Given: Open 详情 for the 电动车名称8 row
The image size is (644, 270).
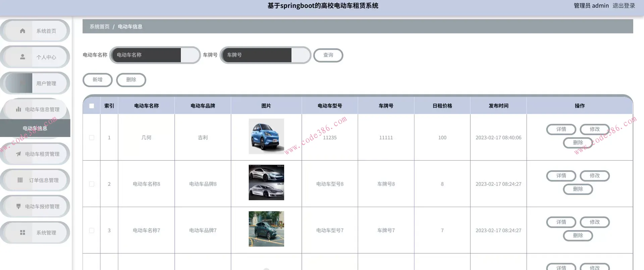Looking at the screenshot, I should click(561, 176).
